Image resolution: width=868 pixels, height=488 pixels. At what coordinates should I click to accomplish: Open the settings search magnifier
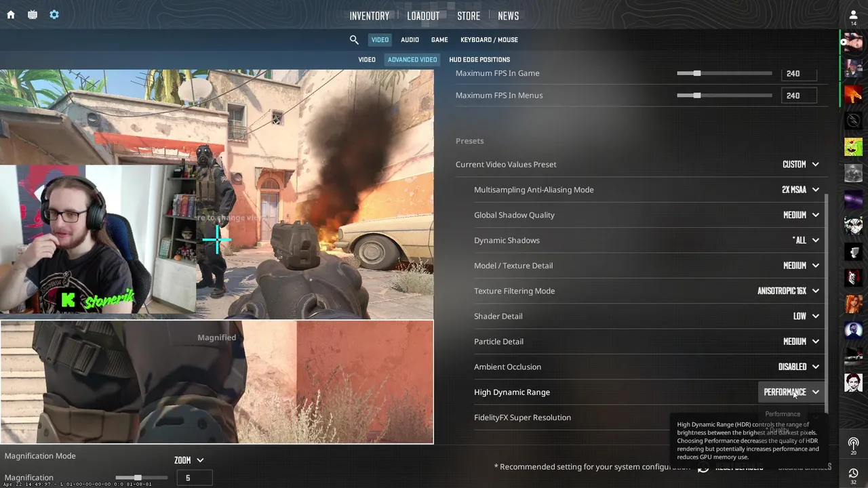pyautogui.click(x=354, y=40)
